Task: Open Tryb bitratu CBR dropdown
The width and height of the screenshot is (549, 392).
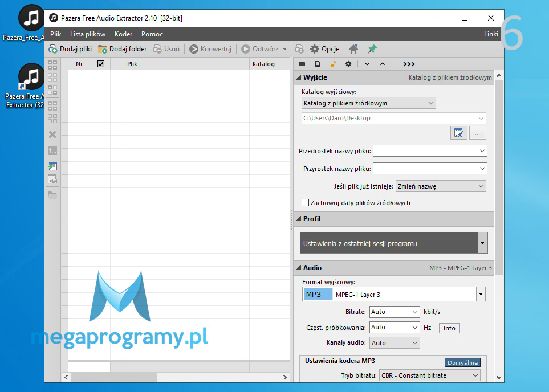Action: 430,375
